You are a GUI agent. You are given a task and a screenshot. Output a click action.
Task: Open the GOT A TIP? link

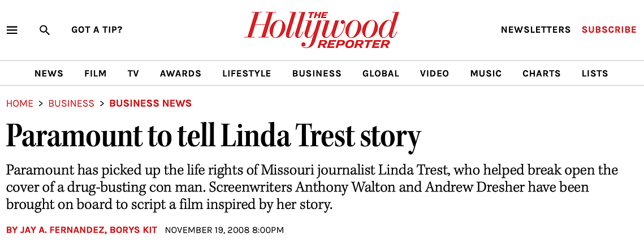coord(97,30)
